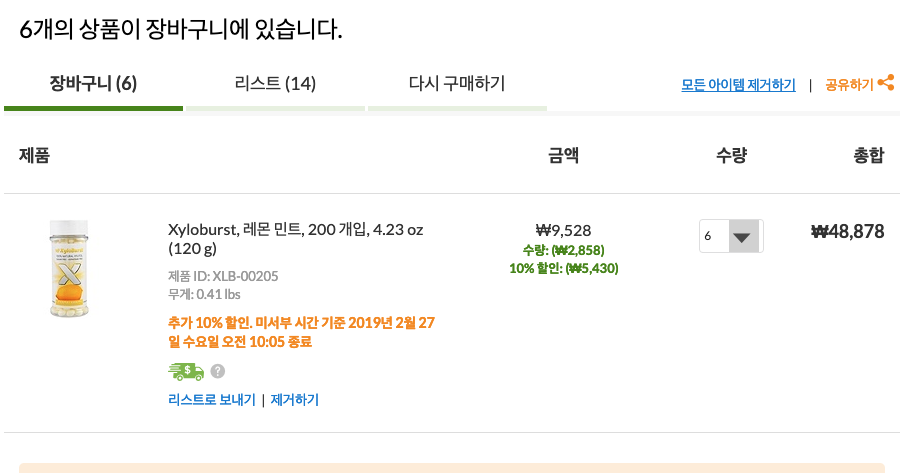Screen dimensions: 918x473
Task: Click the green 10% 할인: (₩5,430) text
Action: coord(564,268)
